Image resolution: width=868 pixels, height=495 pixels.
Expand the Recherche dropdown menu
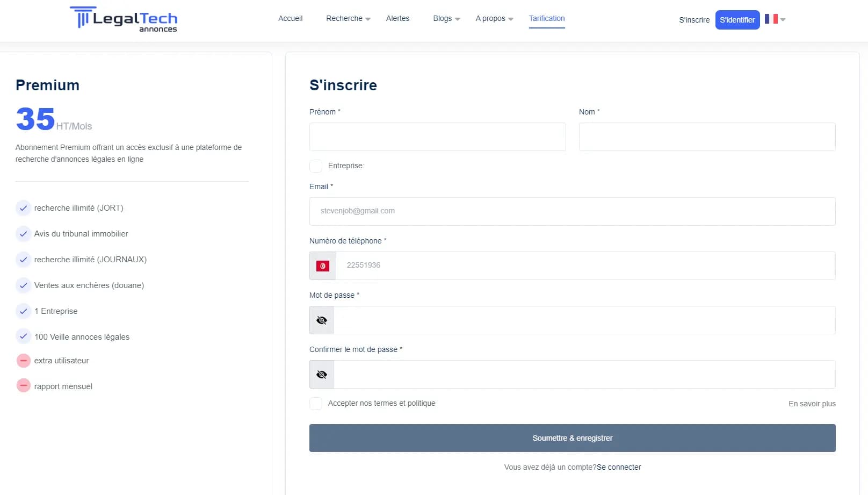(x=348, y=19)
